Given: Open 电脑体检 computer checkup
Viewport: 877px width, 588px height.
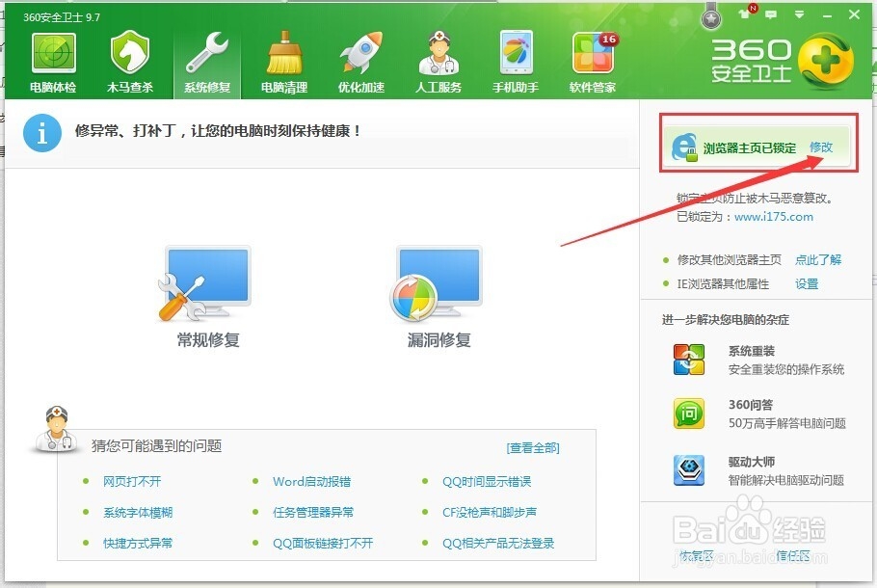Looking at the screenshot, I should [x=53, y=58].
